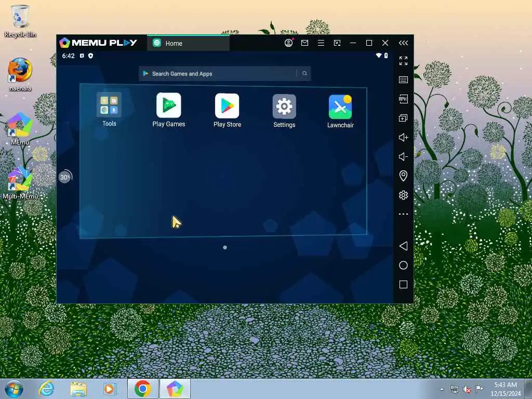Decrease emulator volume
The width and height of the screenshot is (532, 399).
pyautogui.click(x=403, y=156)
